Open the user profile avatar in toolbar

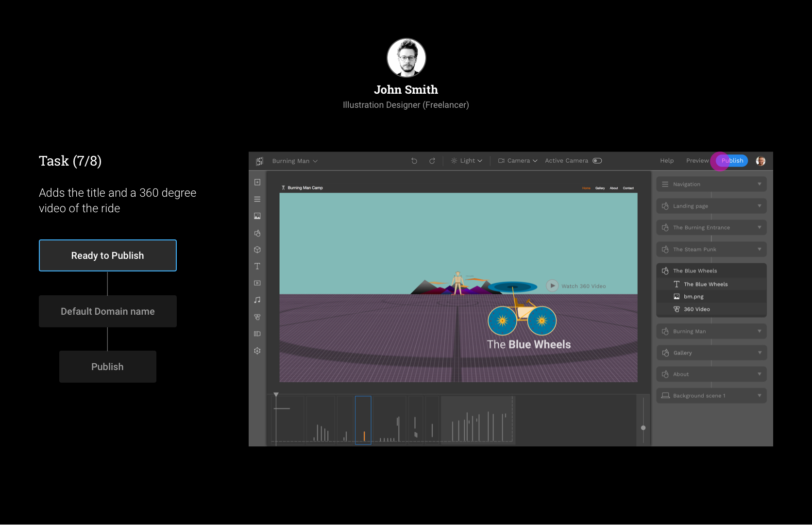coord(761,161)
